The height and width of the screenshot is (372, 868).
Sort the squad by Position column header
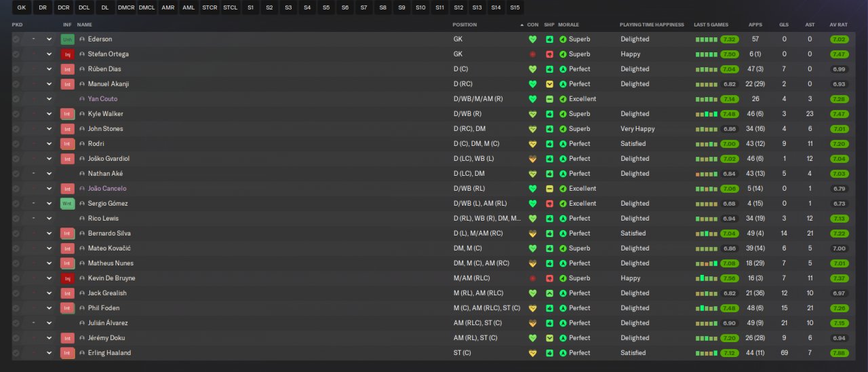[x=465, y=24]
